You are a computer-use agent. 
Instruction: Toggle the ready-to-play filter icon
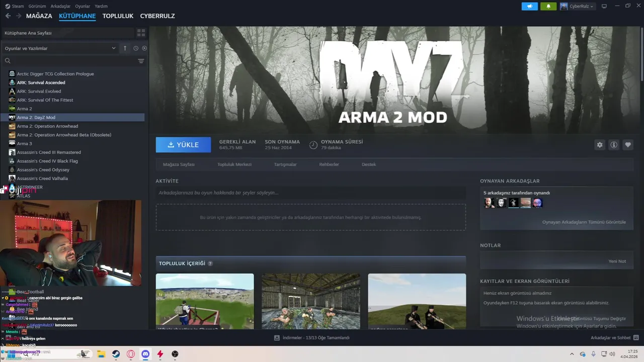[x=144, y=48]
